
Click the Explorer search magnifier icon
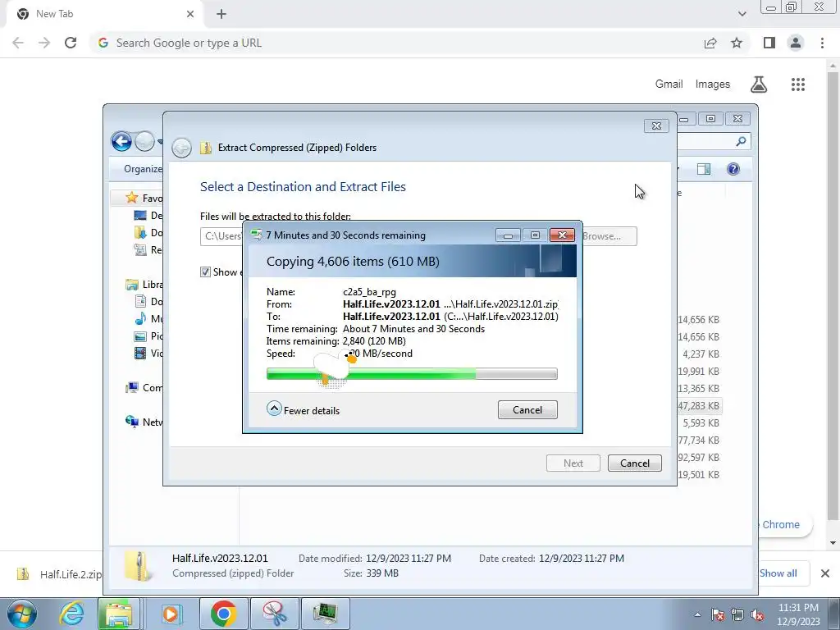click(x=741, y=141)
